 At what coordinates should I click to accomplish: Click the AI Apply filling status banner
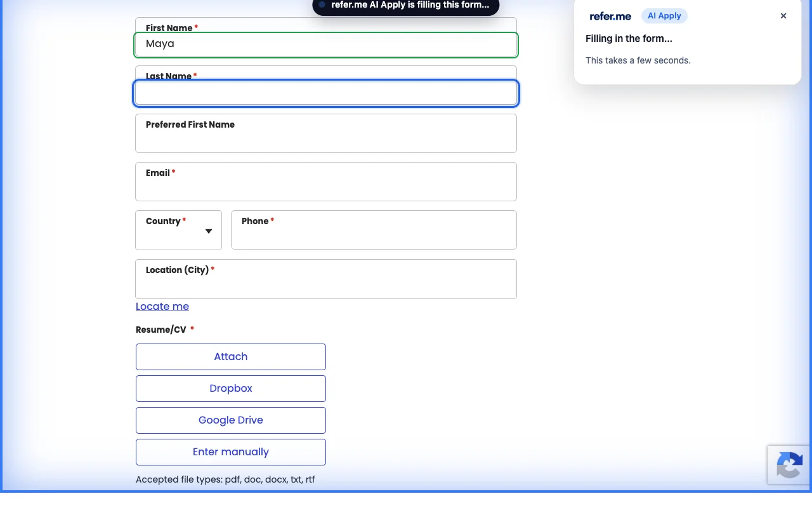406,6
